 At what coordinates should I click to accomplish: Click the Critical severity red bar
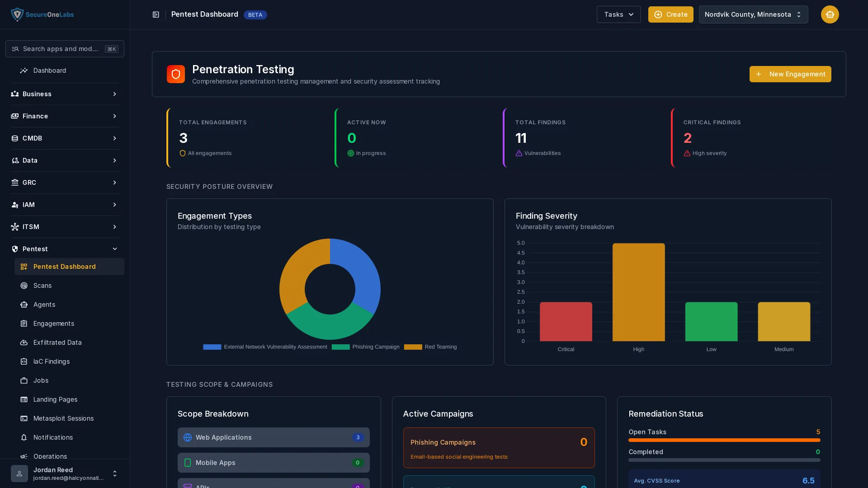(566, 322)
